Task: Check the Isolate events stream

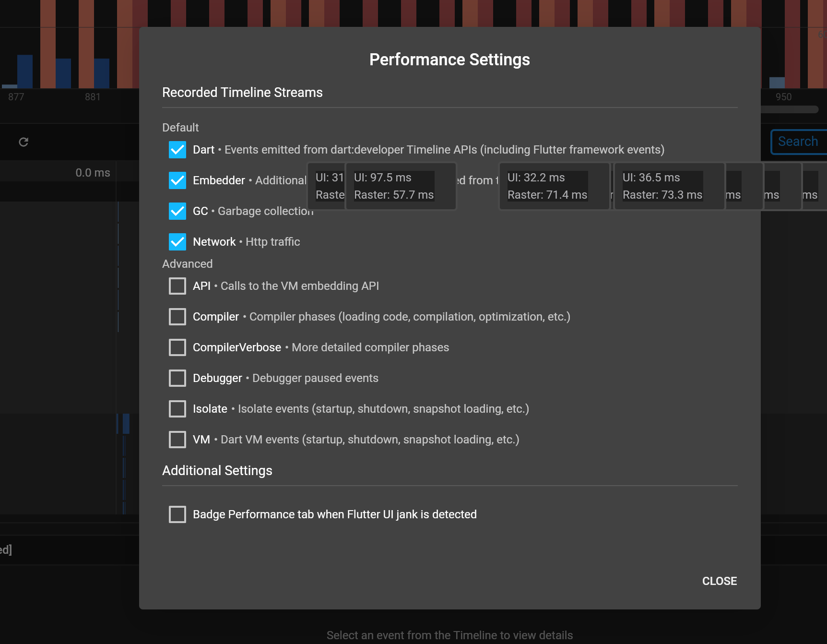Action: pos(177,408)
